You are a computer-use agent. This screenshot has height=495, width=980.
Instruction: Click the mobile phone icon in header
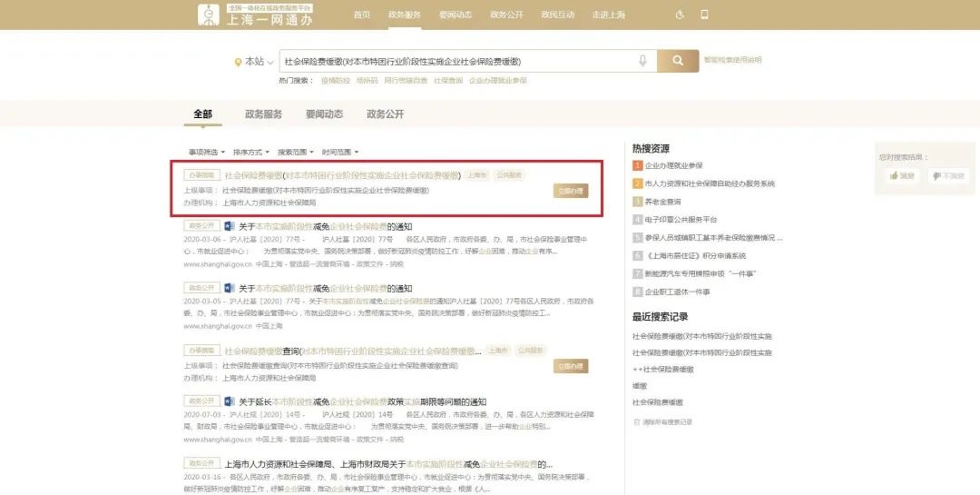(x=704, y=15)
